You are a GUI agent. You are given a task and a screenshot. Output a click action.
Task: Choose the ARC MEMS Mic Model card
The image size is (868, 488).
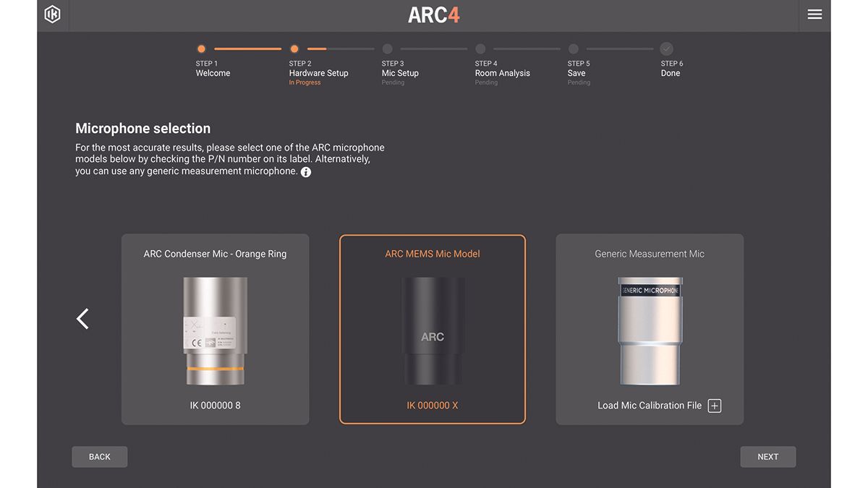coord(433,329)
